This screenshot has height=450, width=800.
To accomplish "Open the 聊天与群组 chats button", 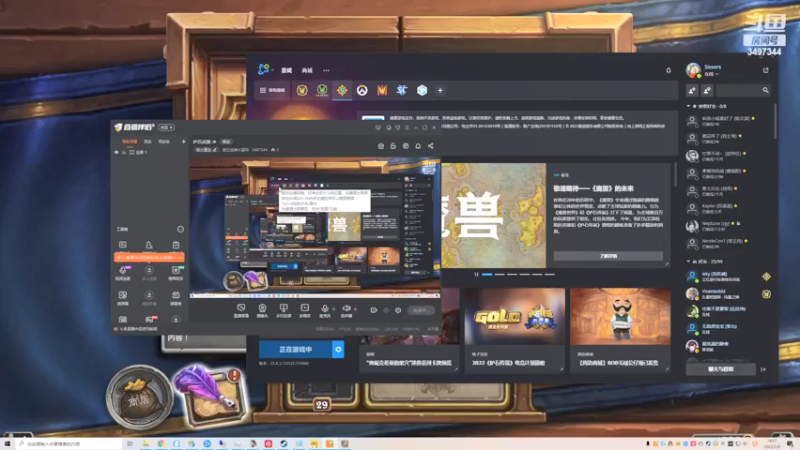I will coord(720,369).
